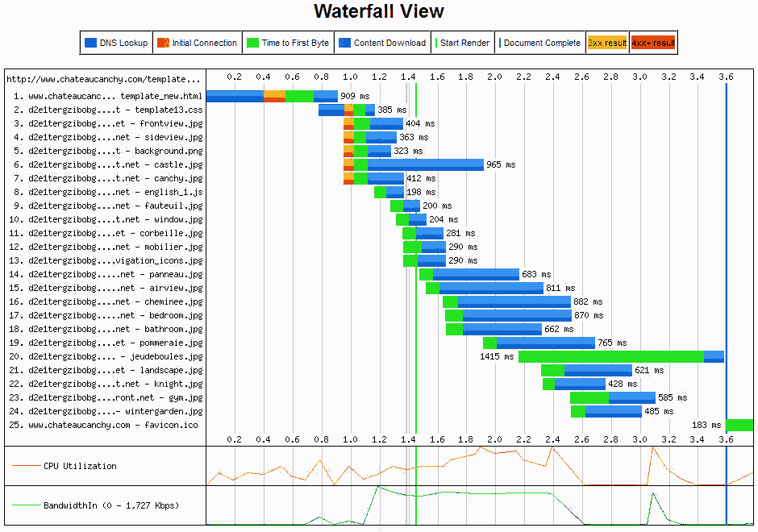
Task: Click the CPU Utilization legend label
Action: pos(80,466)
